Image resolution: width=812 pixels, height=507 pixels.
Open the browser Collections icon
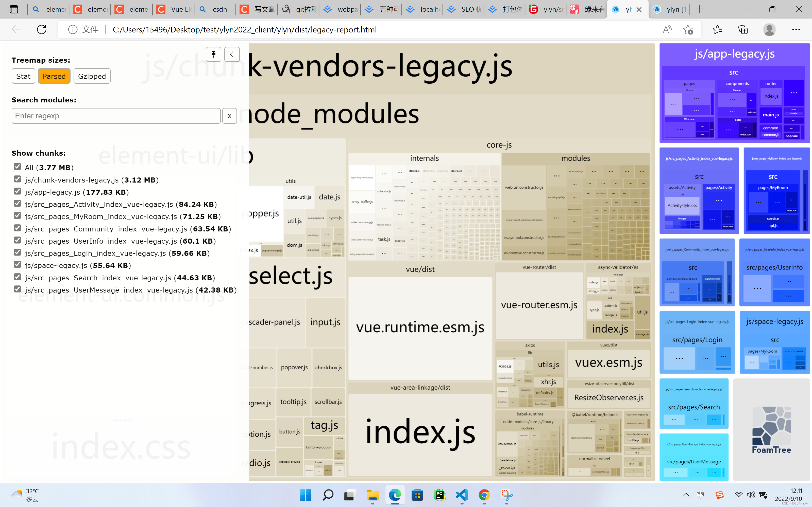(x=743, y=29)
